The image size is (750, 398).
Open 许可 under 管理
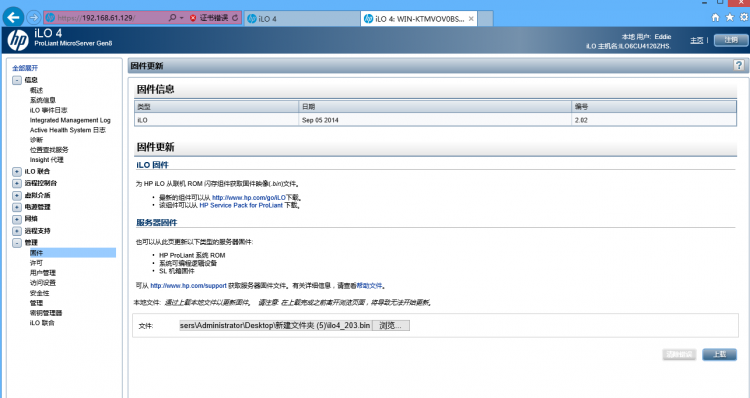pyautogui.click(x=36, y=263)
